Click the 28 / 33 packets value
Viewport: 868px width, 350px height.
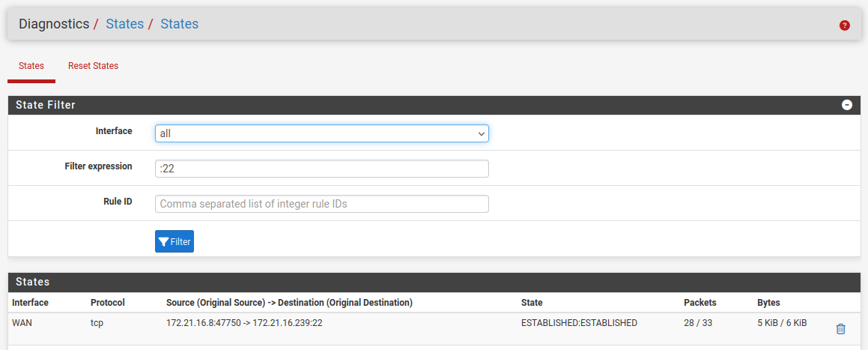(x=698, y=322)
